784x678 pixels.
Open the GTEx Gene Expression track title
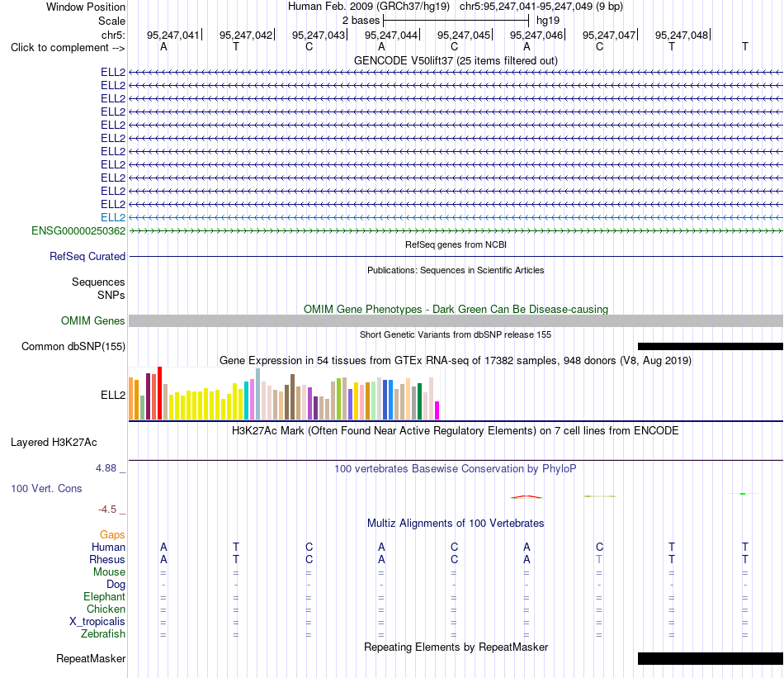[456, 360]
